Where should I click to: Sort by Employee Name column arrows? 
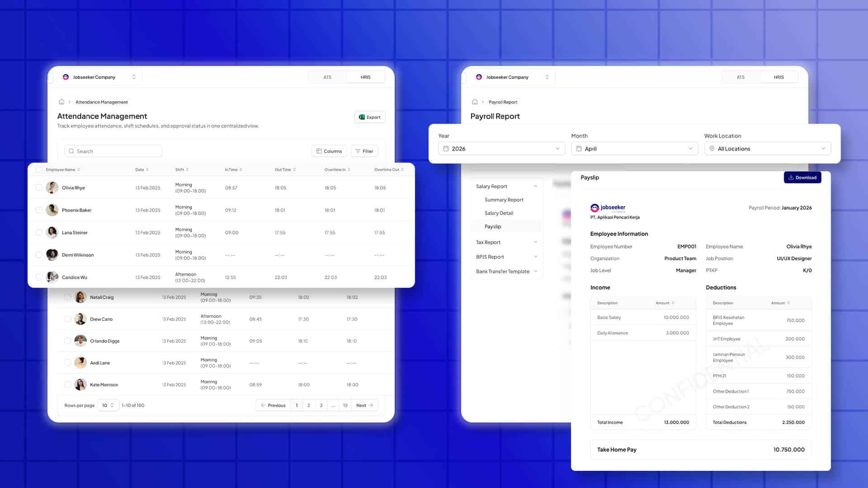coord(79,170)
